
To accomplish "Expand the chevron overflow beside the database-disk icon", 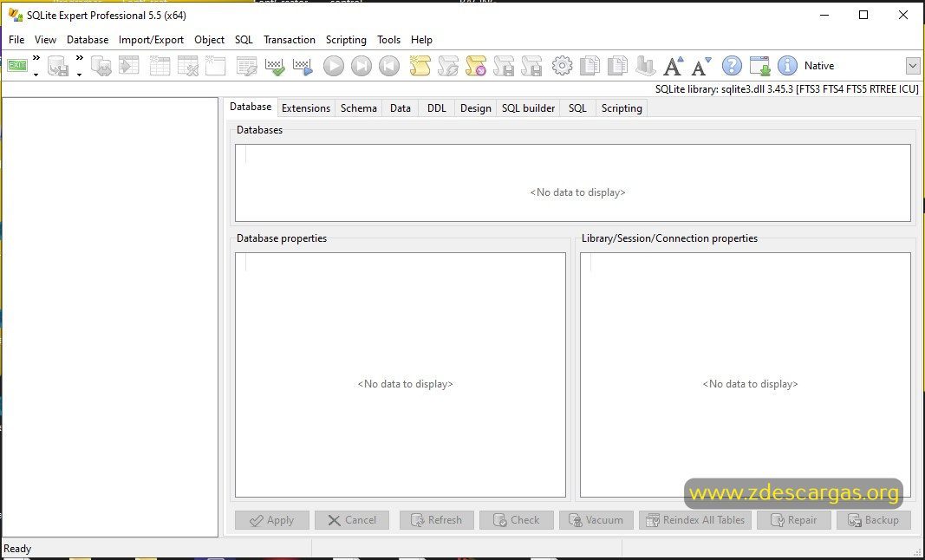I will pyautogui.click(x=79, y=58).
